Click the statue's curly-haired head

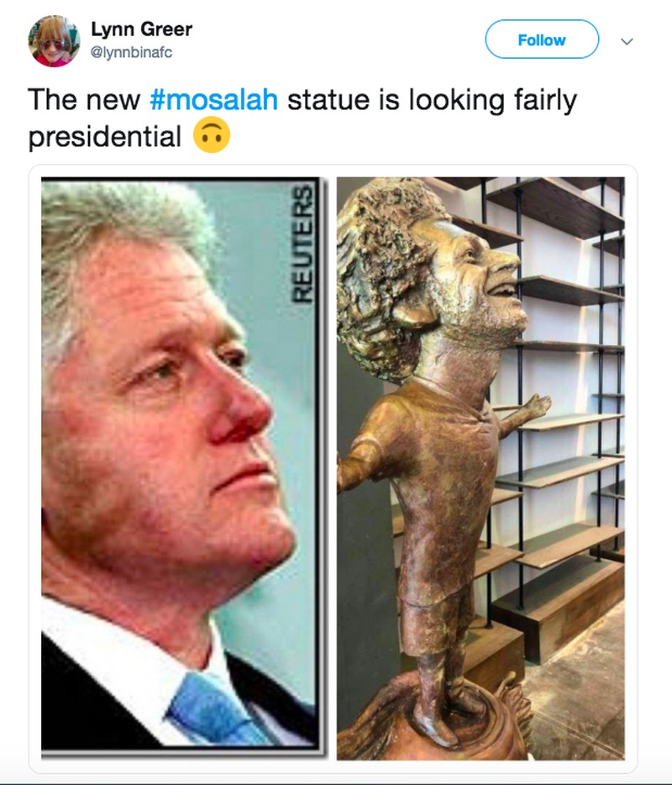tap(429, 277)
